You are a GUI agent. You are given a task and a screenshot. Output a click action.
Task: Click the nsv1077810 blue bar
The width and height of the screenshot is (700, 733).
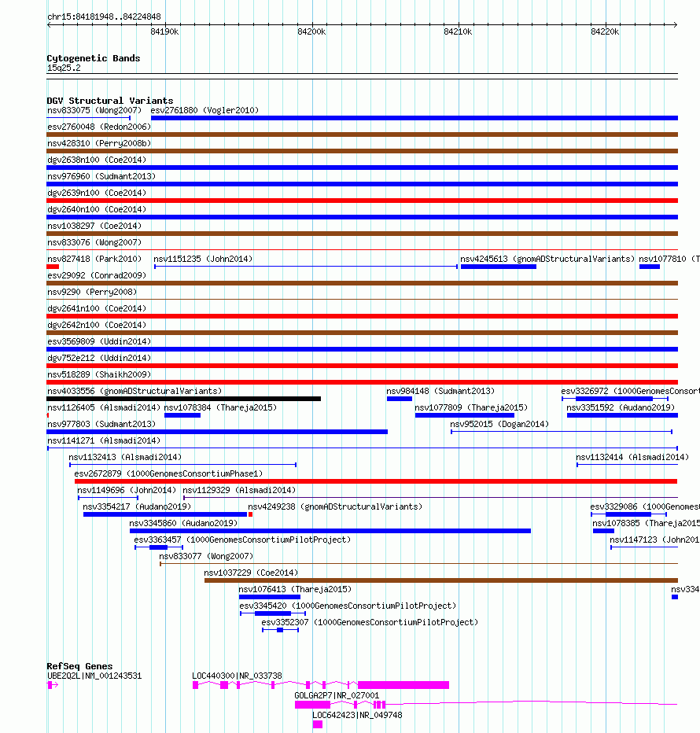[650, 267]
